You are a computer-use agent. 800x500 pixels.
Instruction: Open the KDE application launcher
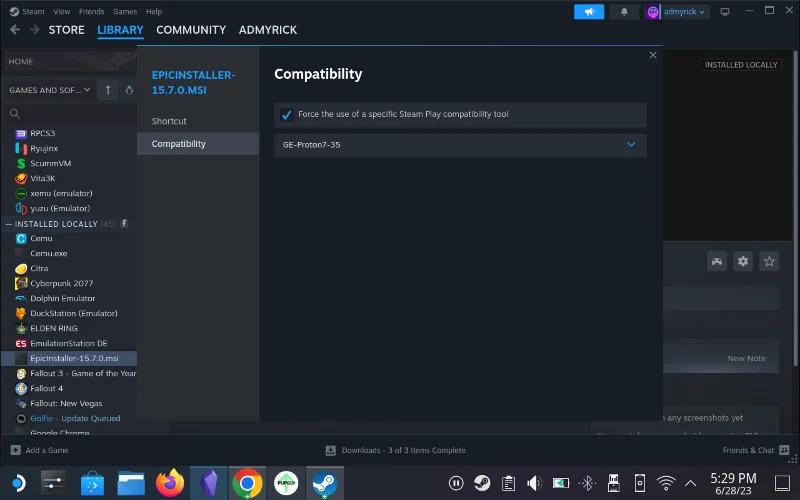click(x=17, y=483)
